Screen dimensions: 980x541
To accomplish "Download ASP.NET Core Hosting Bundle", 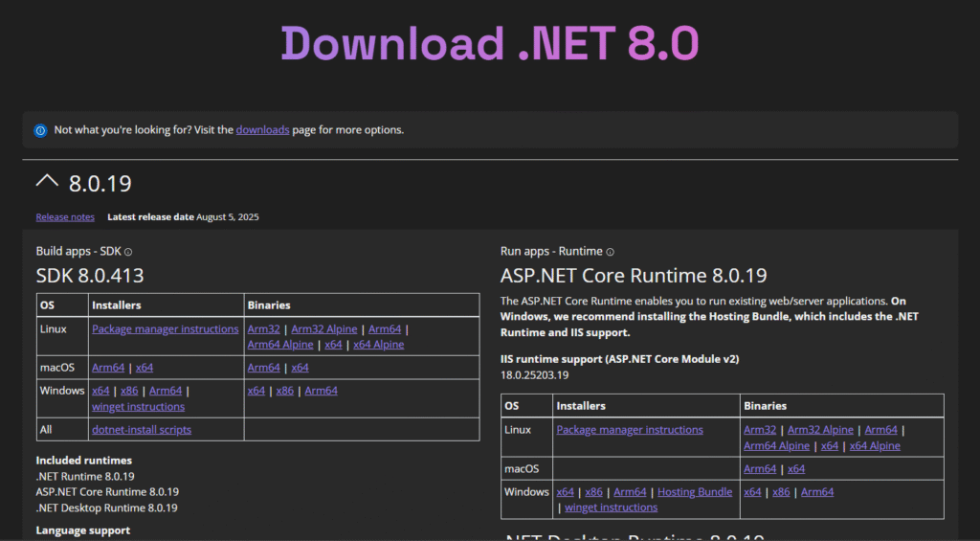I will tap(695, 492).
